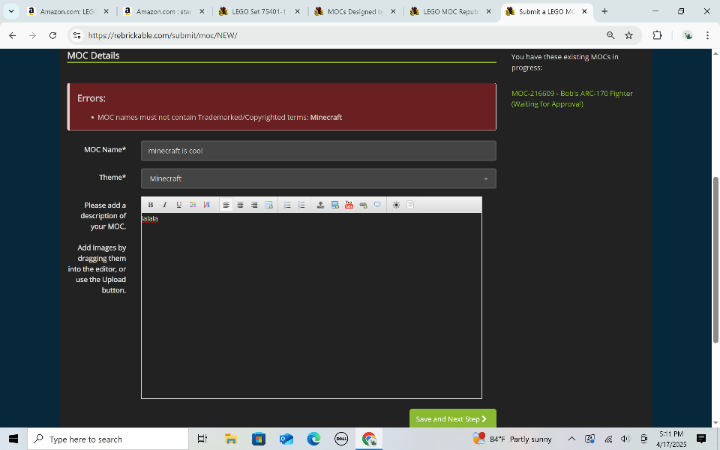Click the MOC Name input field

(x=318, y=150)
